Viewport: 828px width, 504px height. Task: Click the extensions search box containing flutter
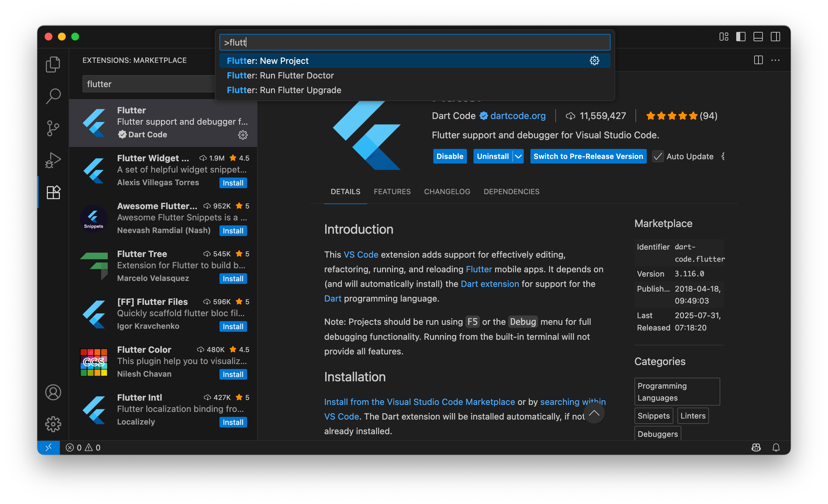[149, 84]
